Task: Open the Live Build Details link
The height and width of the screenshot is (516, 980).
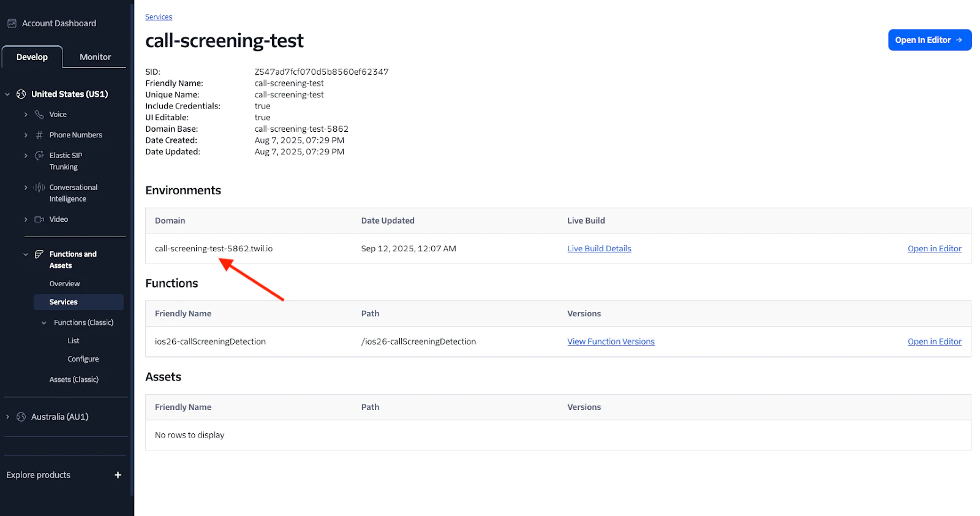Action: 599,249
